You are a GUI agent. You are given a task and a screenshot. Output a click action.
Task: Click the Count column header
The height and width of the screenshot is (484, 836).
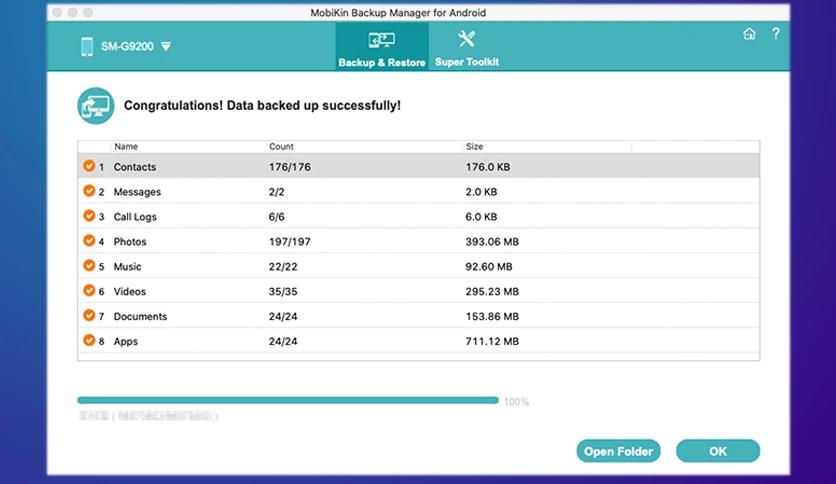[x=281, y=147]
